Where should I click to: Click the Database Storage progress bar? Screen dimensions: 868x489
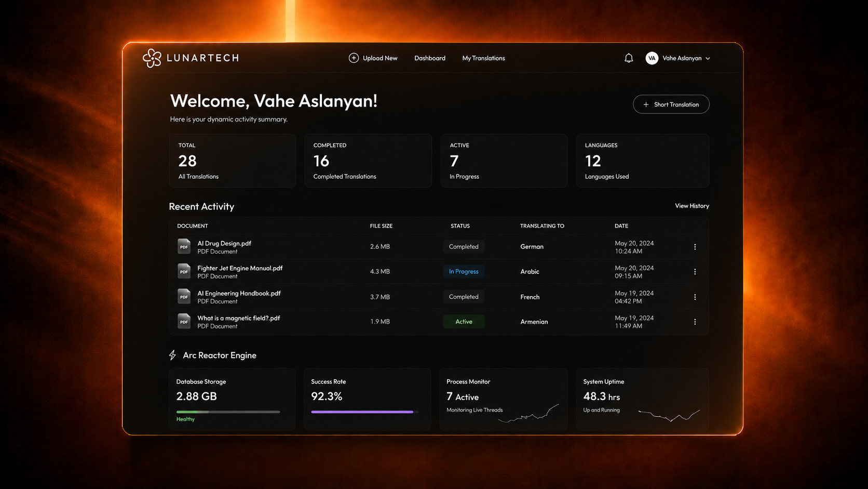point(228,412)
